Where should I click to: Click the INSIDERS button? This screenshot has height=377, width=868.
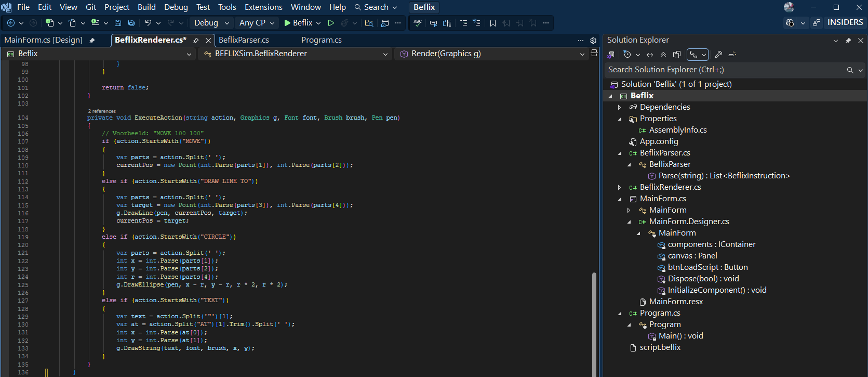pos(845,22)
